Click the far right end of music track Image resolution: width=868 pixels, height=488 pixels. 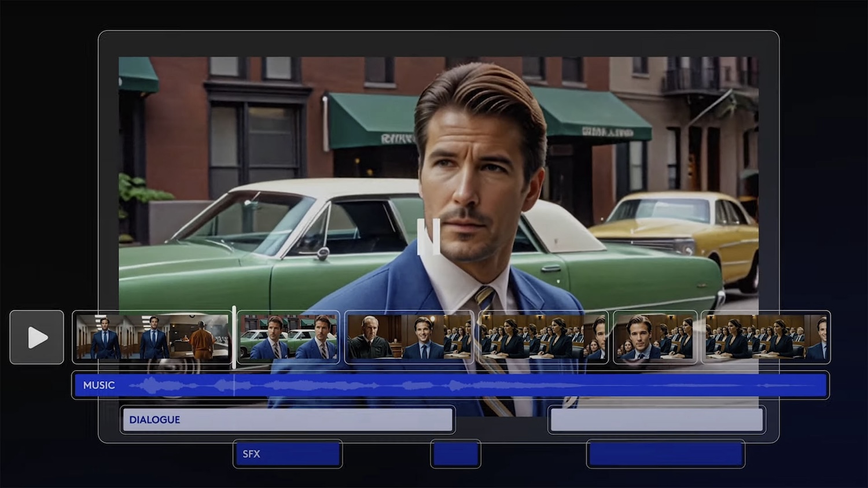(821, 385)
